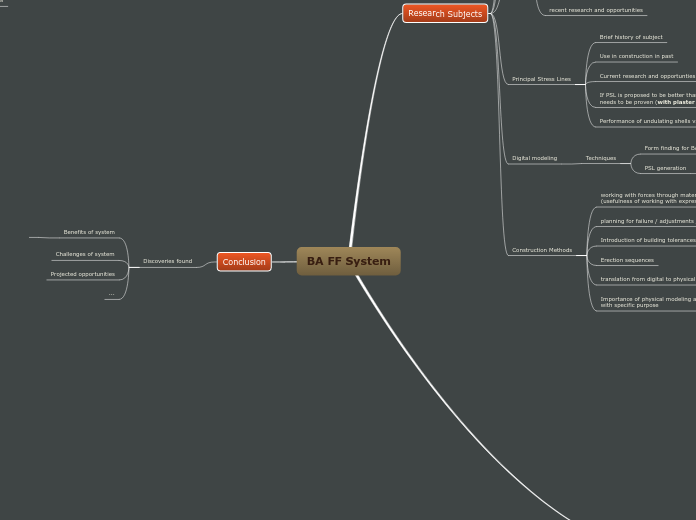Click planning for failure / adjustments item
Screen dimensions: 696x520
coord(647,221)
